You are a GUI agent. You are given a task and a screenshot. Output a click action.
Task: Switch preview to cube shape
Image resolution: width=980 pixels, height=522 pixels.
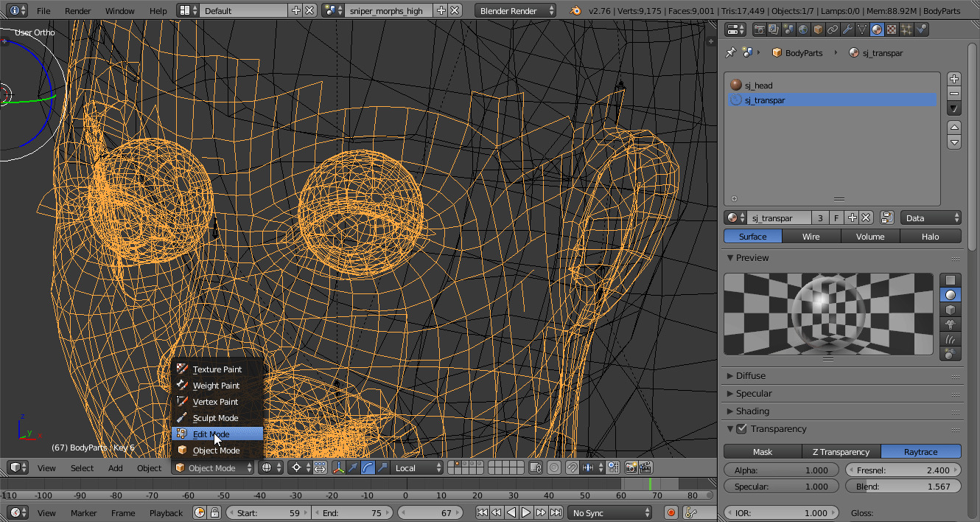pos(951,310)
